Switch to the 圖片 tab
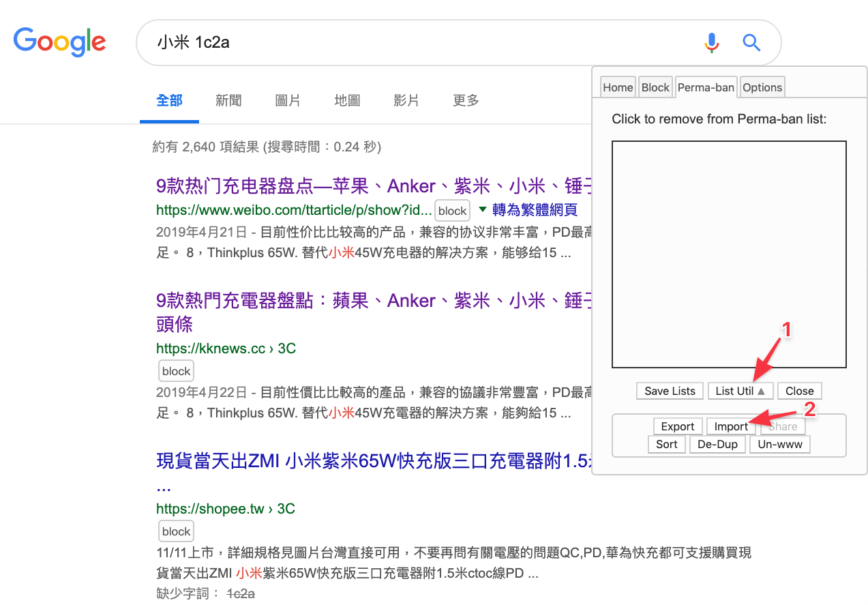This screenshot has height=605, width=868. (x=288, y=100)
